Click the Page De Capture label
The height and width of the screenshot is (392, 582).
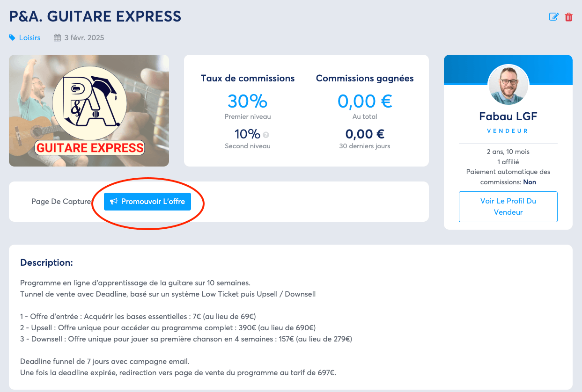click(61, 202)
